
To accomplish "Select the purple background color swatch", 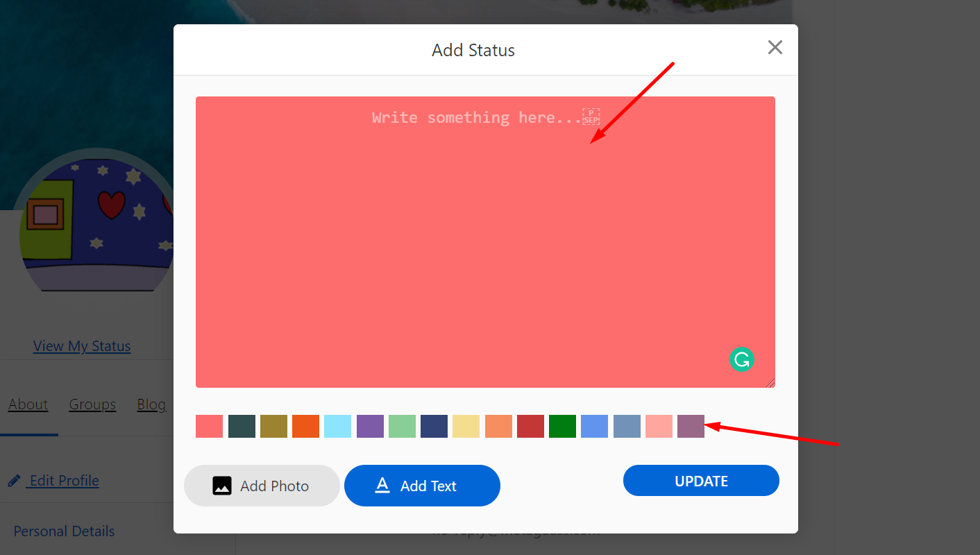I will click(370, 426).
